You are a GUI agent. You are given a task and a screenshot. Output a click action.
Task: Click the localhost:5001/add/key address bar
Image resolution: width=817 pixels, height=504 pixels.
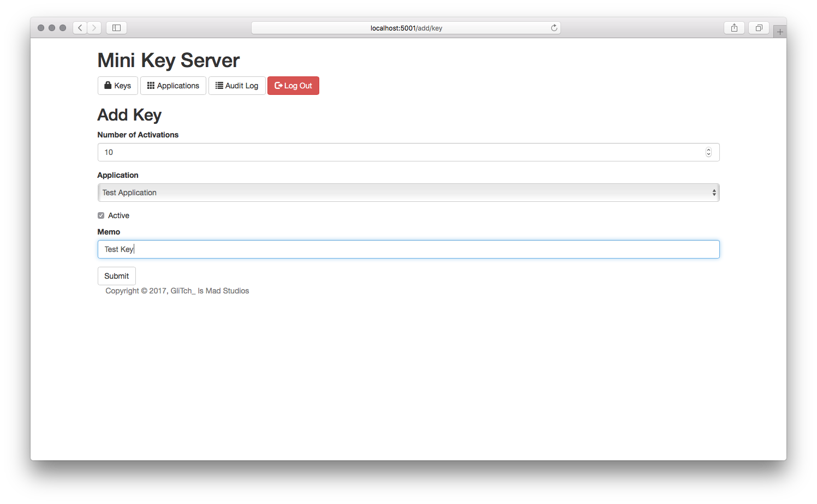[406, 28]
